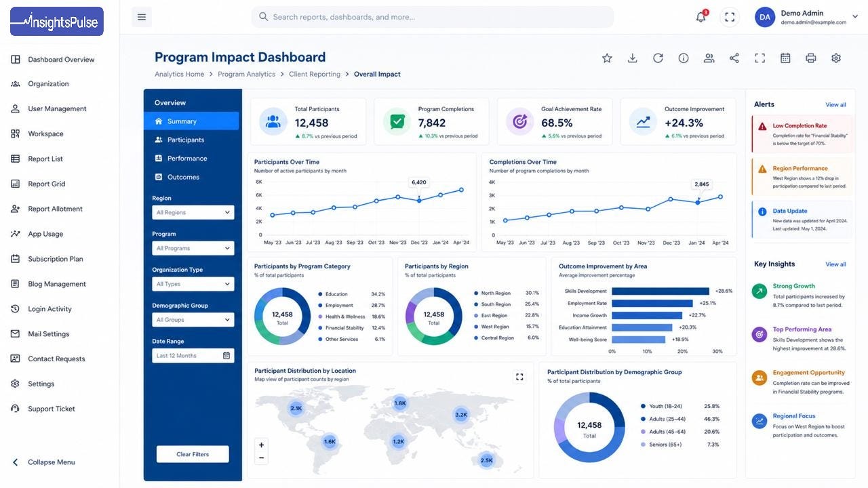The height and width of the screenshot is (488, 868).
Task: Click View all in Alerts
Action: (835, 105)
